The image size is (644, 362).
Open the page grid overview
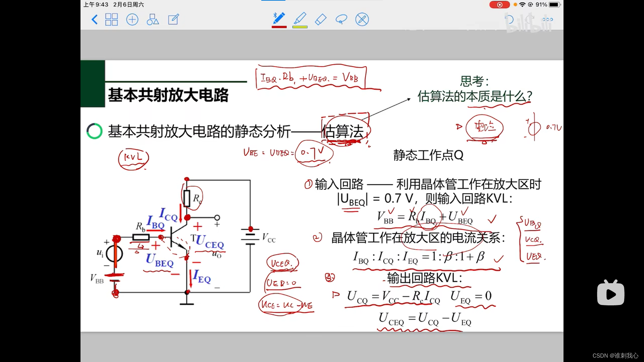click(111, 19)
